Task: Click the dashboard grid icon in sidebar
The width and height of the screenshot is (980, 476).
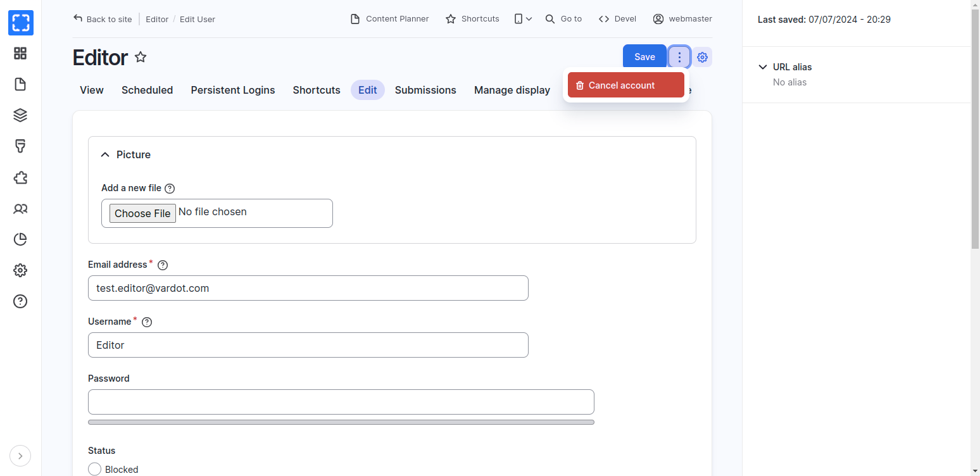Action: pos(20,54)
